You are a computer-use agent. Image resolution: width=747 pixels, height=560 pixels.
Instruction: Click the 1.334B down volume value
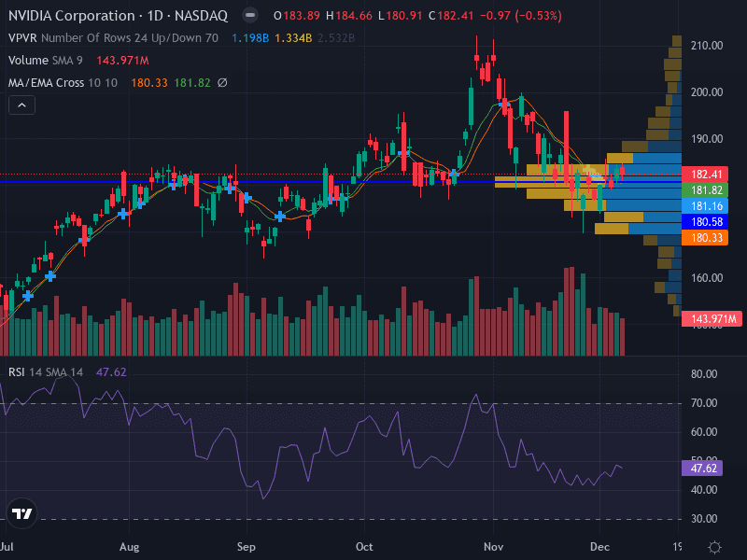(x=293, y=38)
